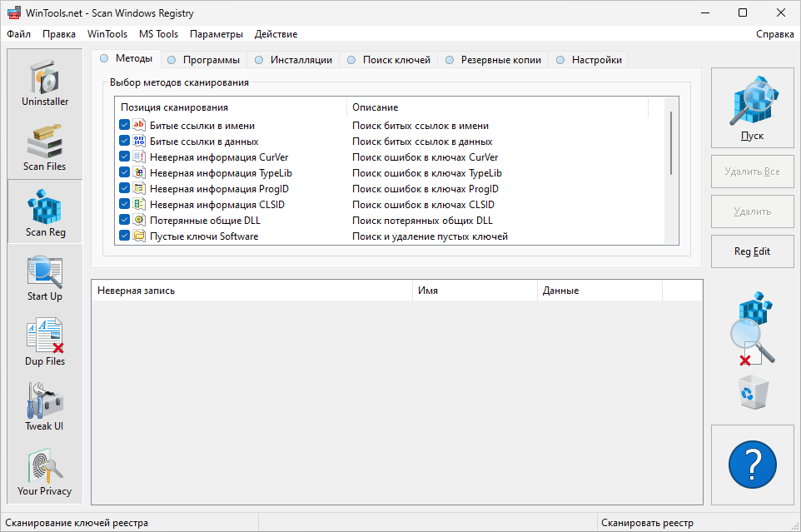Sort results by Неверная запись column header
This screenshot has width=801, height=532.
click(250, 291)
